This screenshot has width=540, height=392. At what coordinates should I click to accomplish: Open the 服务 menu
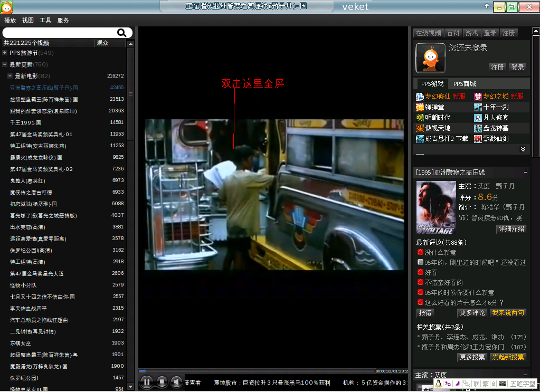coord(63,20)
